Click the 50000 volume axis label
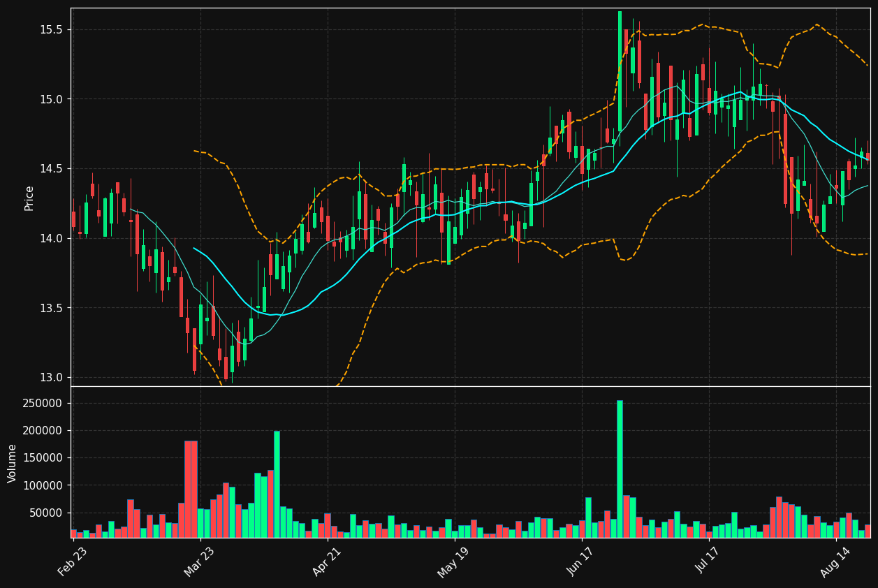The width and height of the screenshot is (878, 588). (46, 513)
